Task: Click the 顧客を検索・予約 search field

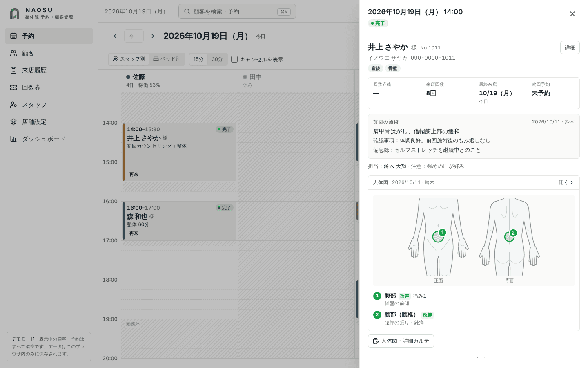Action: (237, 11)
